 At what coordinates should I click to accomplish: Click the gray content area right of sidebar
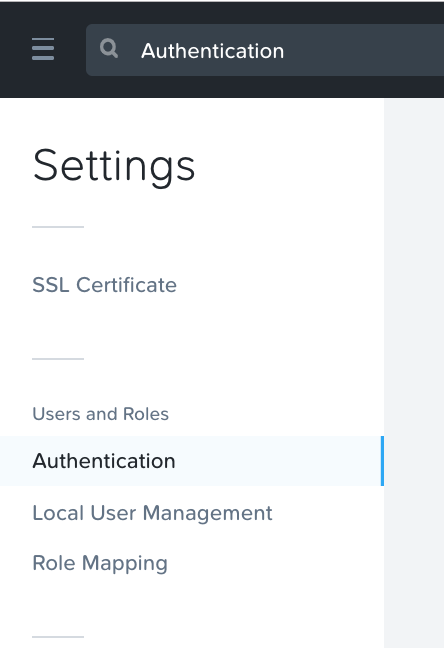[414, 373]
